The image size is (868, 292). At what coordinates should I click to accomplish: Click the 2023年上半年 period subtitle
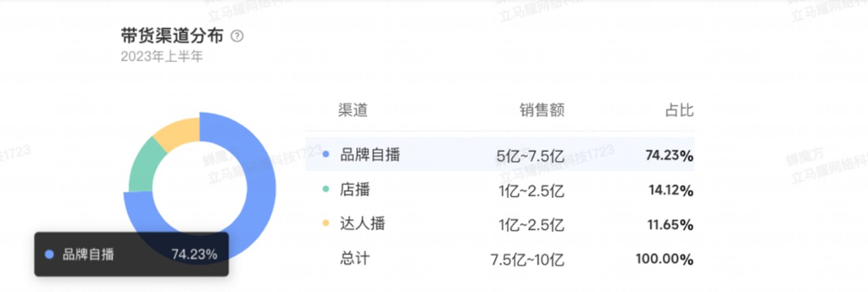point(161,57)
